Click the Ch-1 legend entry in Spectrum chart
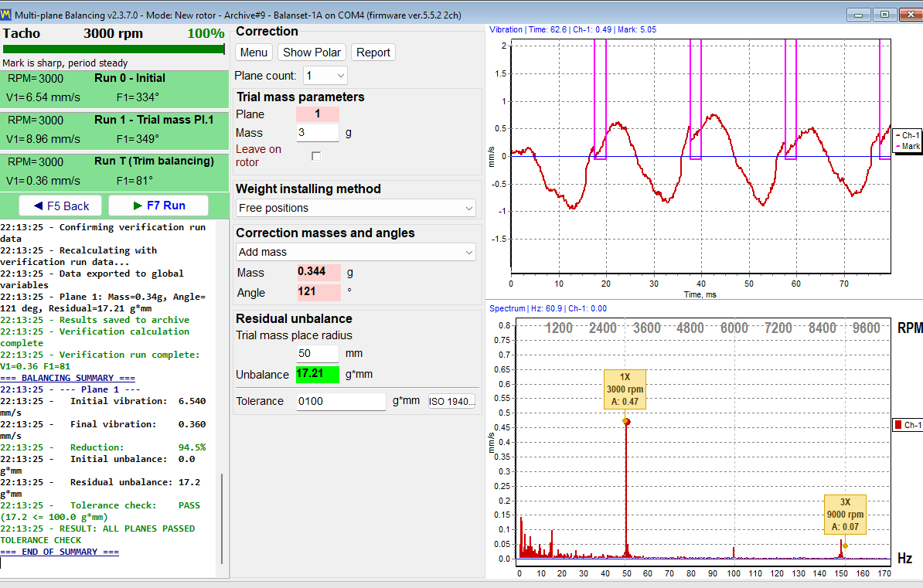The image size is (923, 588). point(908,425)
